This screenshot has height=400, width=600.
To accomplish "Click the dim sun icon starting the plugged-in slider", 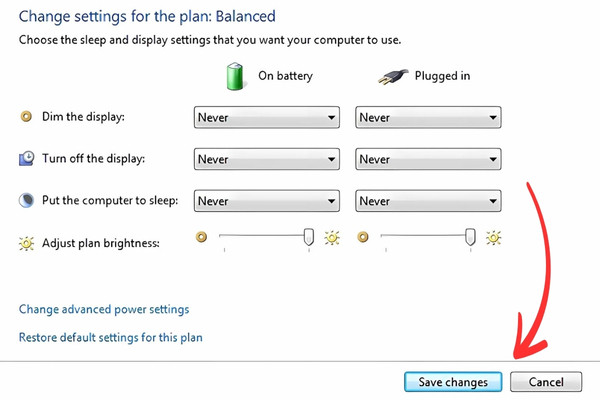I will (363, 238).
